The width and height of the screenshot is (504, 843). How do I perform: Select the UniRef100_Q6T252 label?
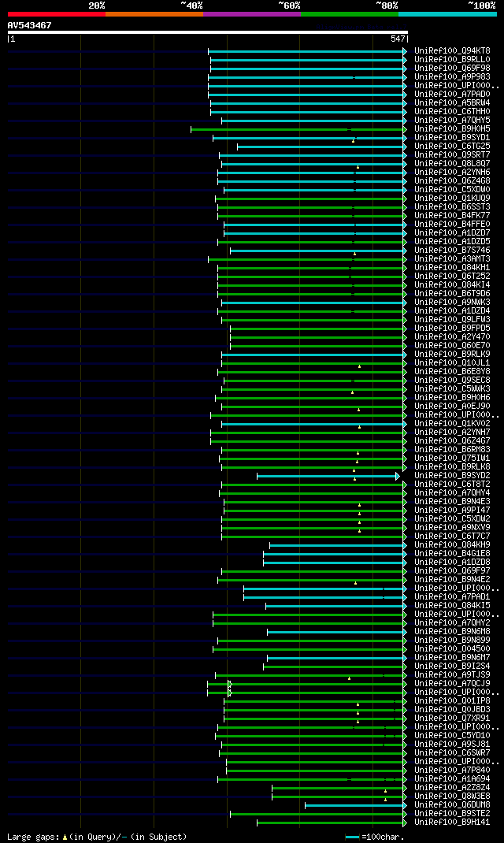click(x=452, y=277)
